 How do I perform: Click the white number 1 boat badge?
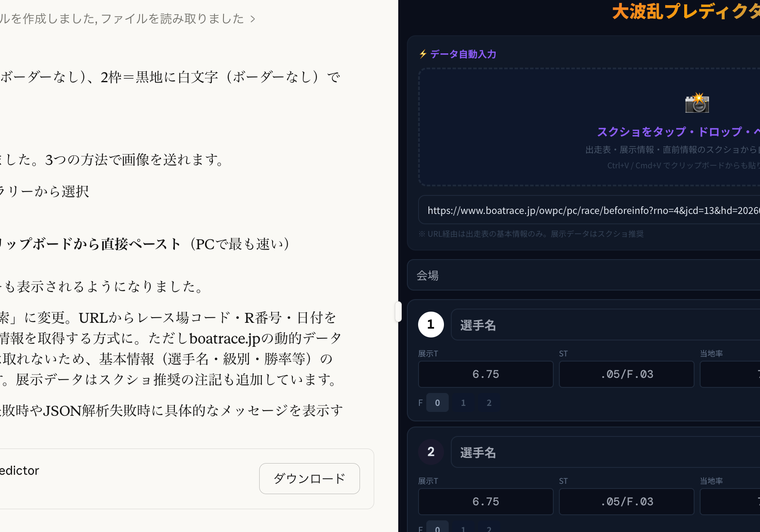(431, 325)
